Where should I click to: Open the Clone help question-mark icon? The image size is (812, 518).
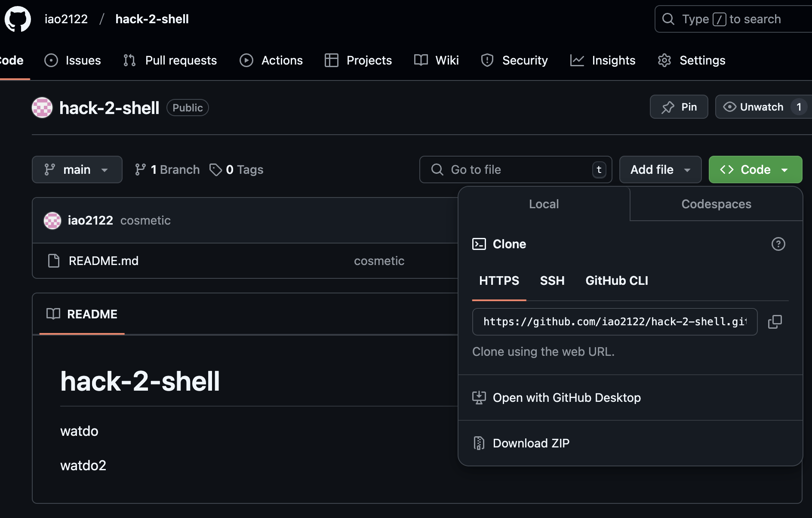778,244
